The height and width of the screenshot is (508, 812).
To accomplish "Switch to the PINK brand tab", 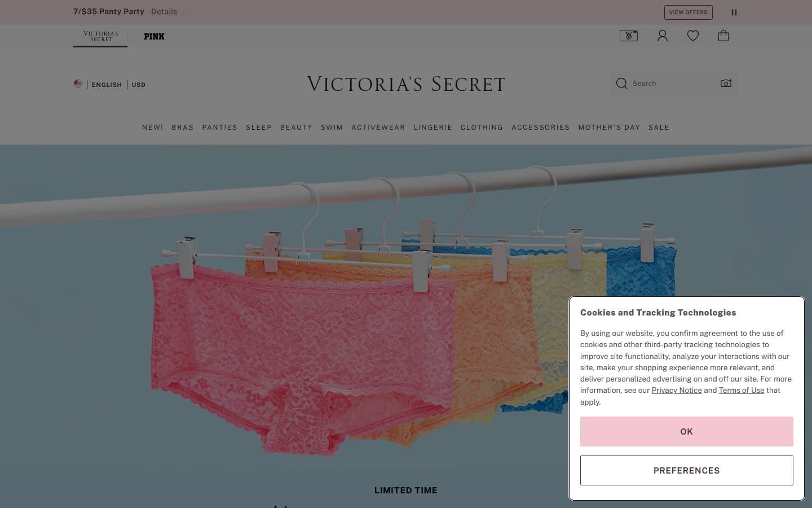I will click(x=154, y=36).
